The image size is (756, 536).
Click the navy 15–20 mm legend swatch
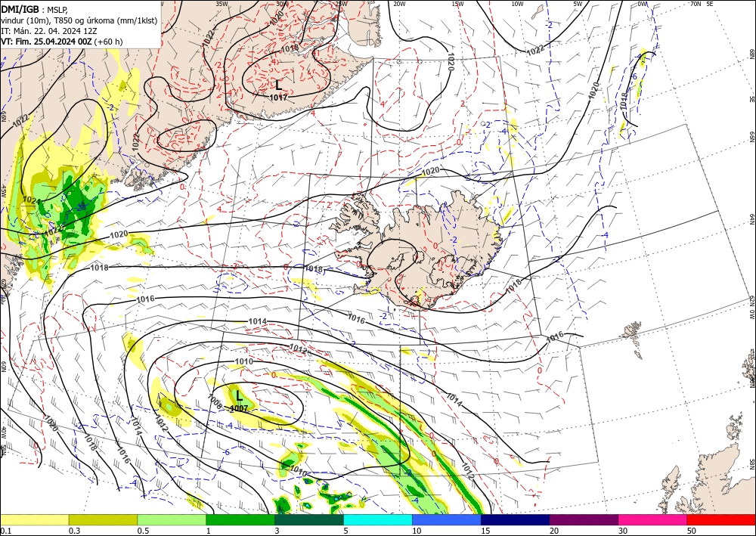[516, 519]
